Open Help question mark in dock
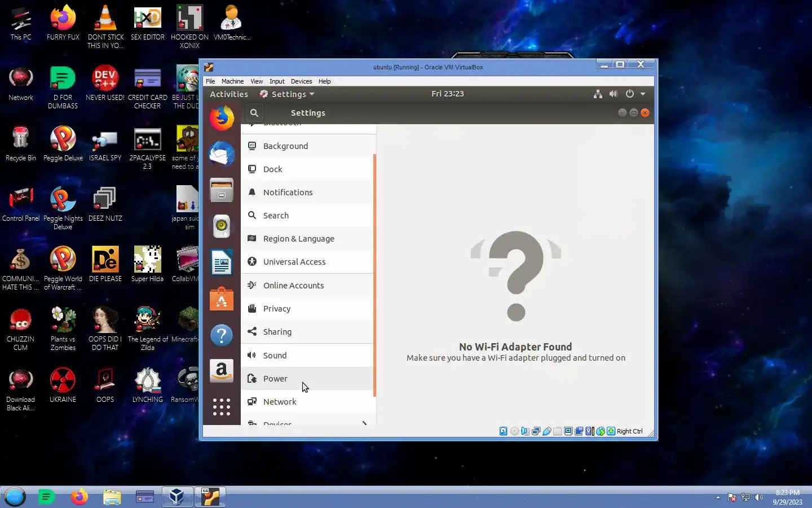The width and height of the screenshot is (812, 508). (x=222, y=335)
